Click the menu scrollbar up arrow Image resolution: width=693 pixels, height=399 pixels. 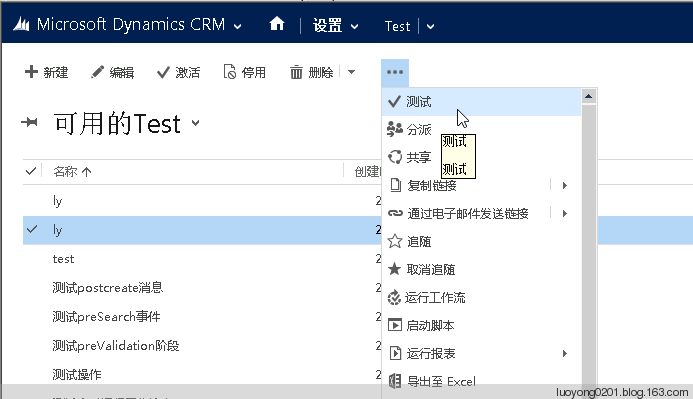[588, 96]
